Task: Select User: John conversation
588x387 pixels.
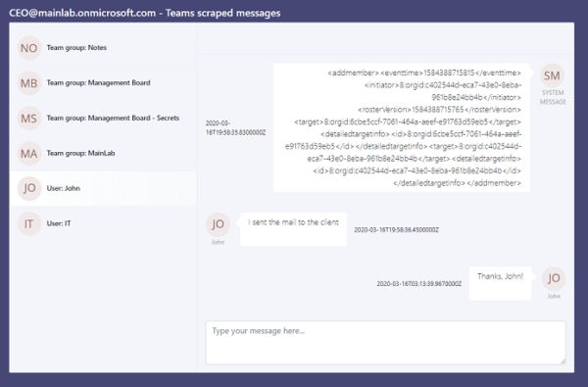Action: [x=104, y=188]
